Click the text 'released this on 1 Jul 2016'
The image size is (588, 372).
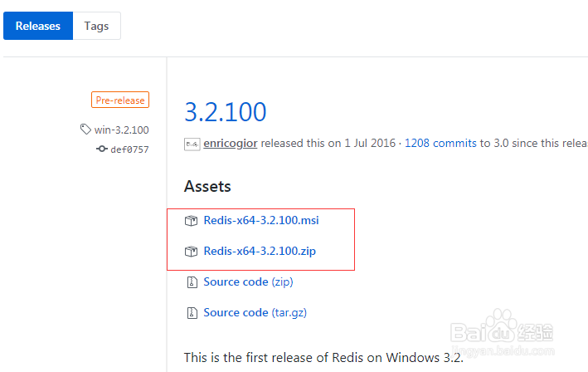(x=328, y=143)
